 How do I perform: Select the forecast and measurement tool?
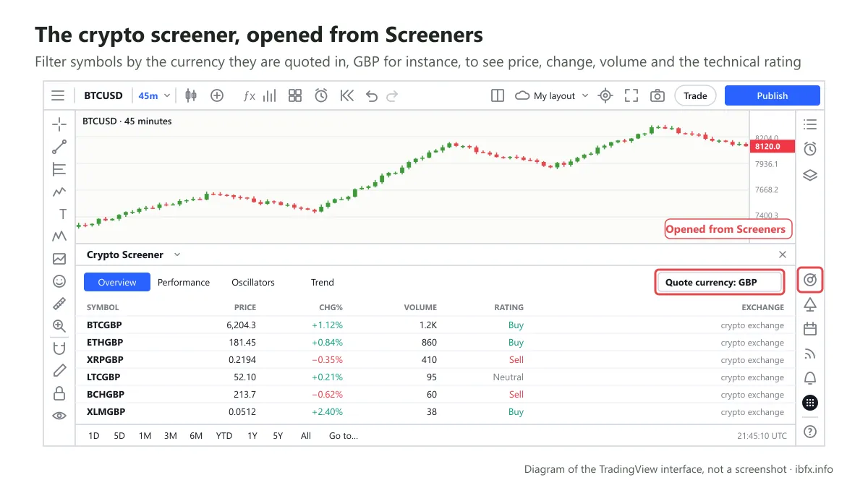[x=59, y=259]
